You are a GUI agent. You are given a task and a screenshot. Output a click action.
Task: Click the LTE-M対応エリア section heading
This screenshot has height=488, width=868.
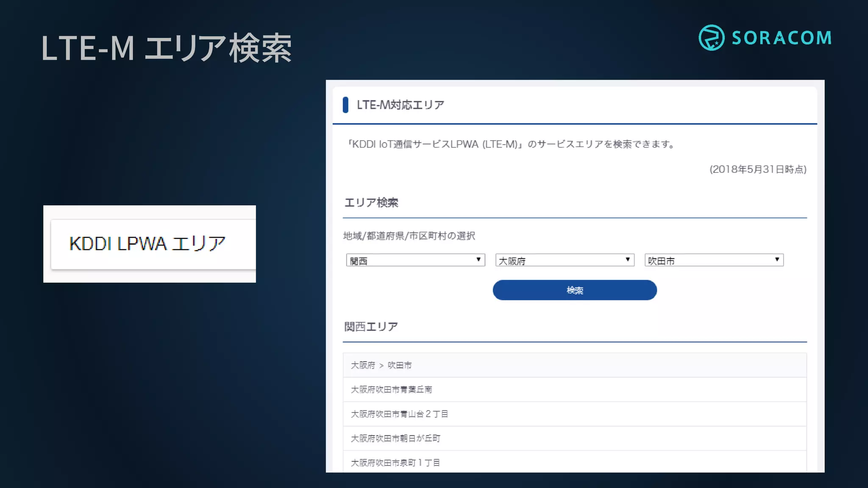coord(400,105)
